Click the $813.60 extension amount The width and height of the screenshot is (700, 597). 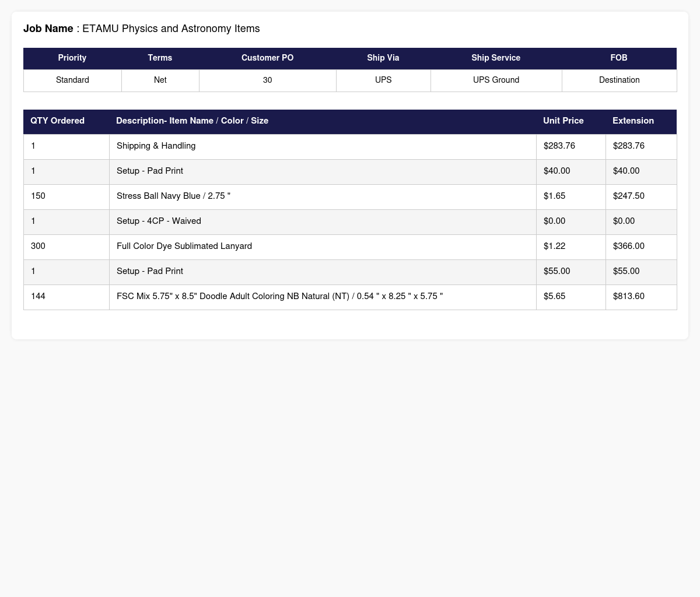point(629,296)
